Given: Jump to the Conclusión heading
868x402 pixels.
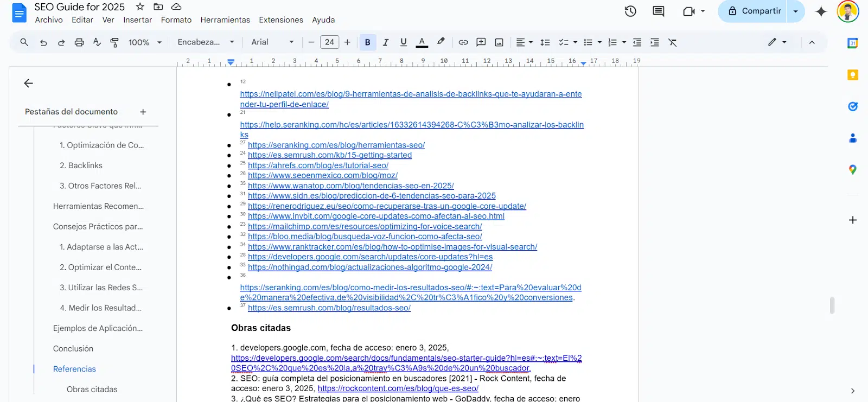Looking at the screenshot, I should (73, 348).
